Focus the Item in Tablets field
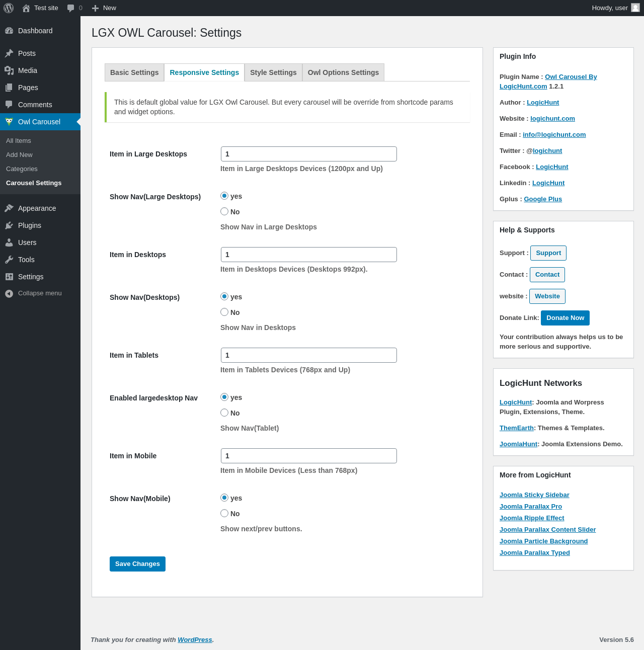This screenshot has width=644, height=650. (309, 355)
